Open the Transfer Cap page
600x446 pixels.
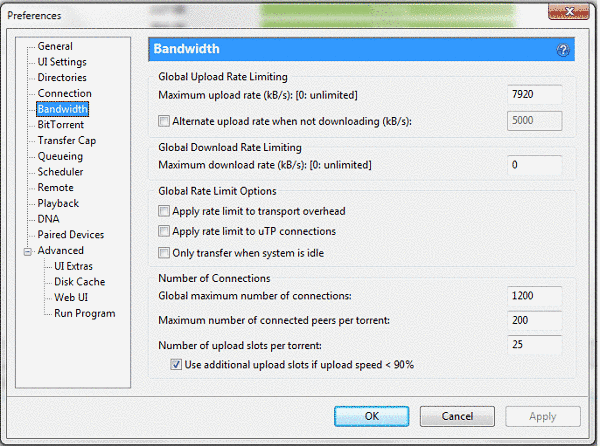click(x=67, y=140)
